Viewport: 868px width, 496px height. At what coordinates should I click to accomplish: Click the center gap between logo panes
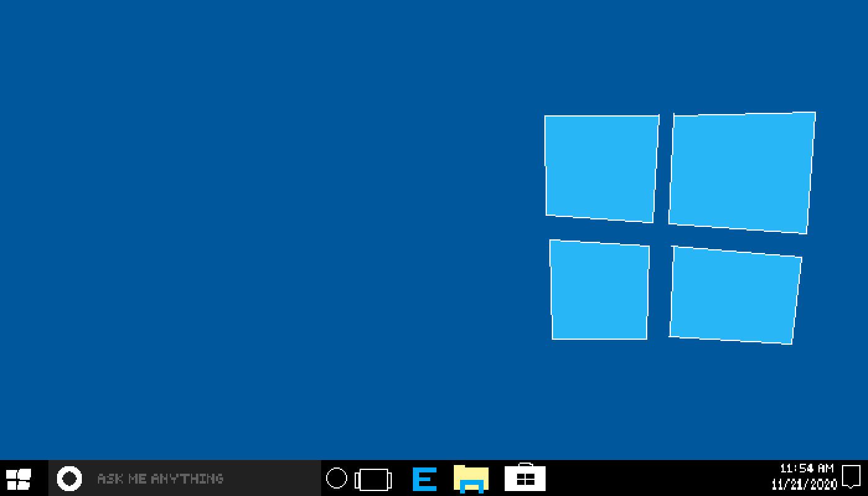[x=661, y=233]
